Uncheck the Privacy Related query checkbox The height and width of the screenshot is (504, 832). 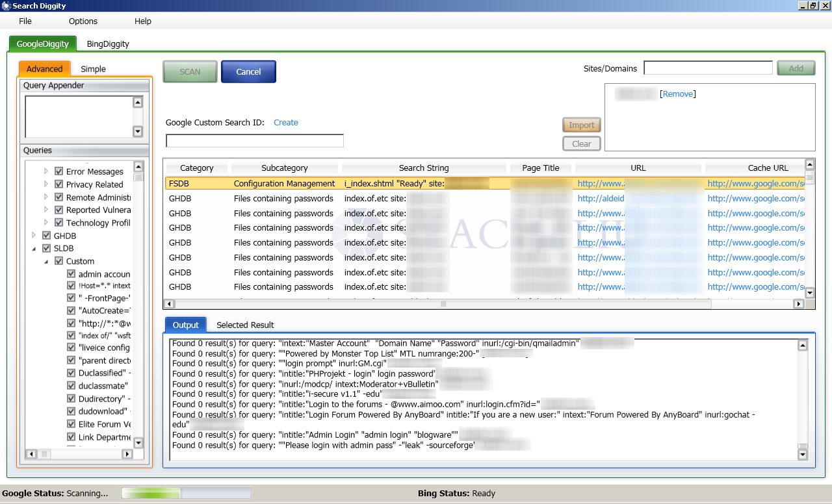click(59, 184)
